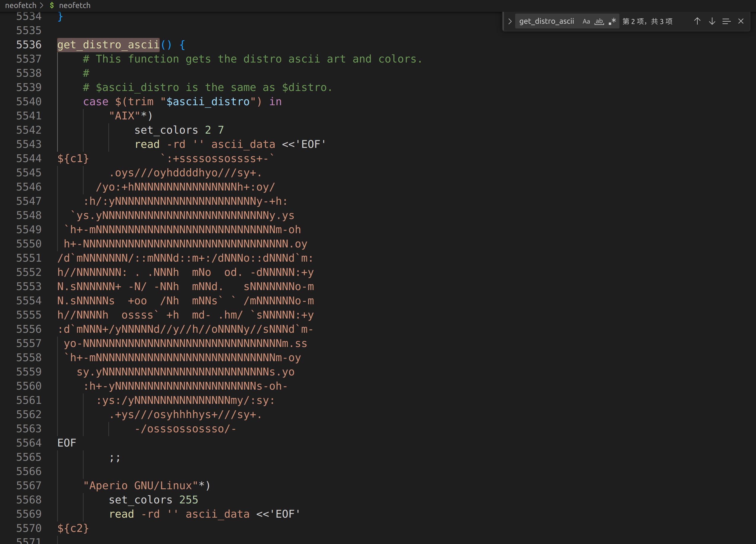The width and height of the screenshot is (756, 544).
Task: Click the shell file dollar icon
Action: pos(52,5)
